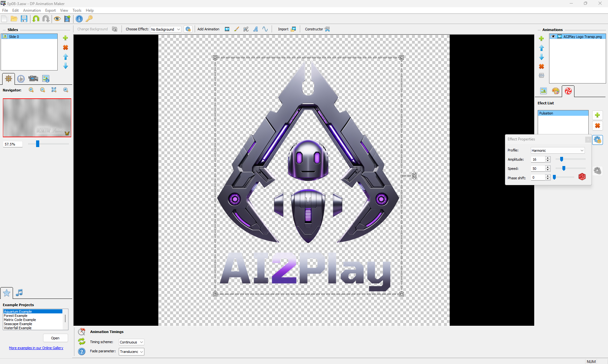Click red X to delete Pulsation effect
The height and width of the screenshot is (364, 608).
pyautogui.click(x=597, y=126)
